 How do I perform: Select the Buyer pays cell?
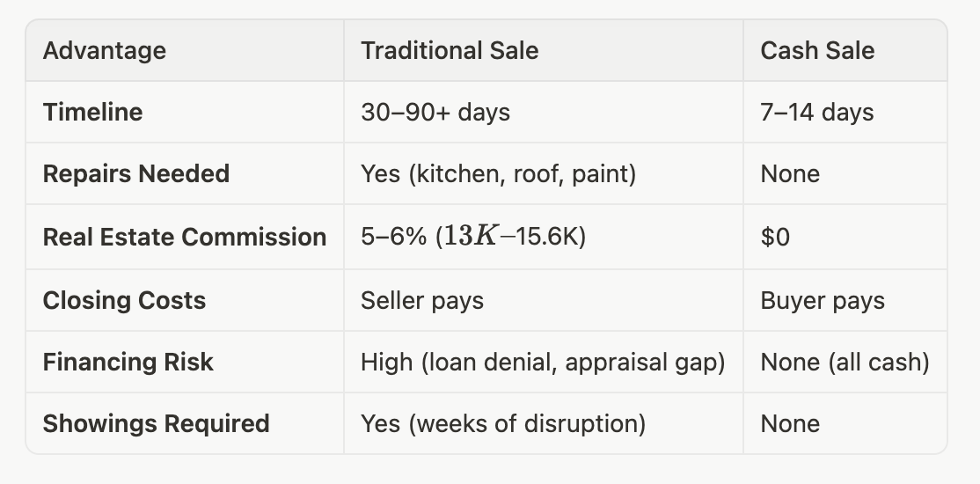click(823, 301)
